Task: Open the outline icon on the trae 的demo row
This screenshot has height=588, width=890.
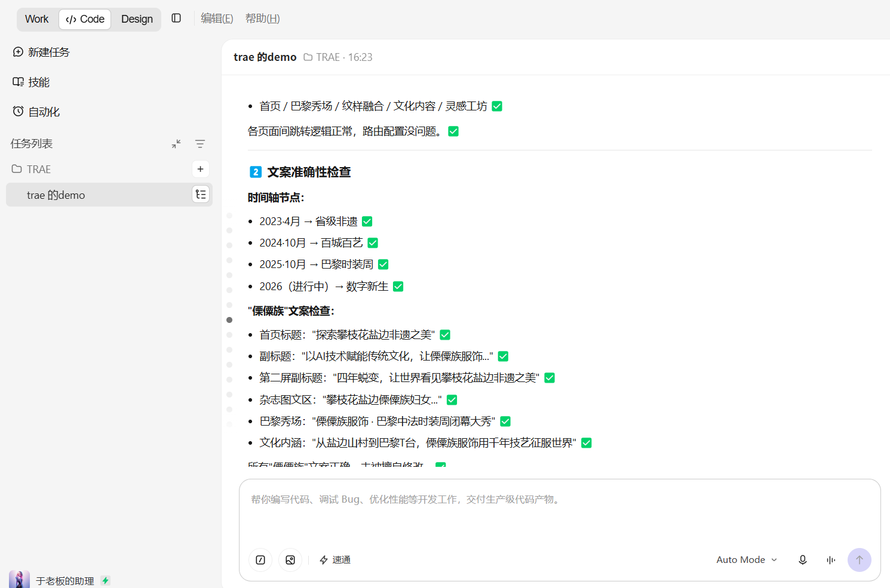Action: click(201, 195)
